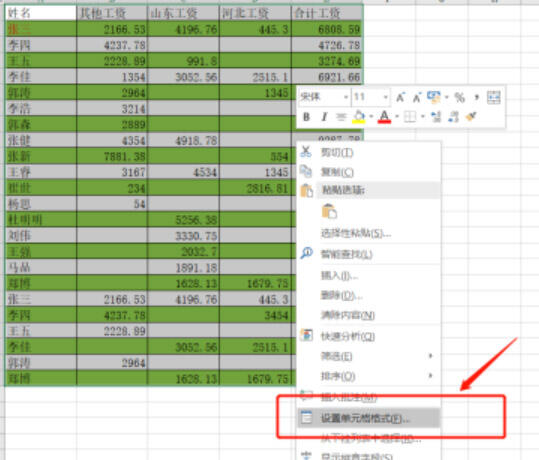Select the 姓名 header cell
The width and height of the screenshot is (539, 460).
pos(41,13)
